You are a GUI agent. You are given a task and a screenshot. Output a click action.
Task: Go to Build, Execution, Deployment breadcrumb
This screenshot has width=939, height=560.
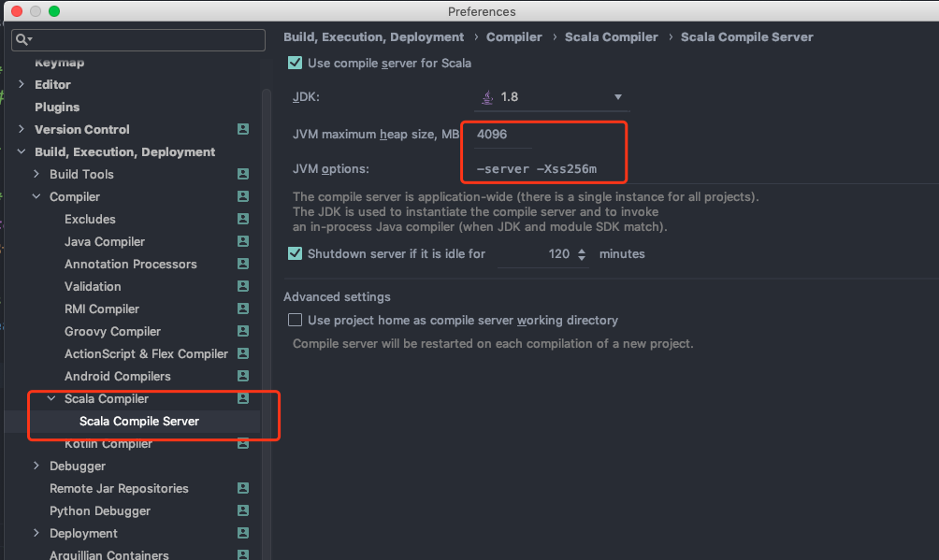tap(374, 37)
